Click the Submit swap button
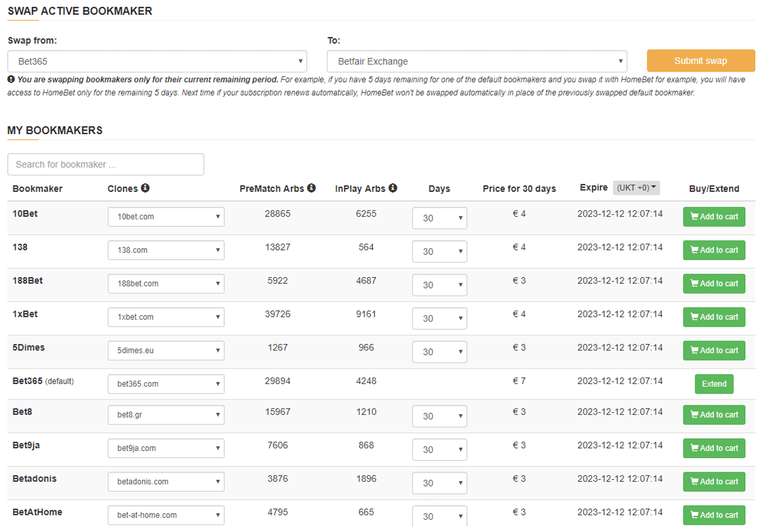 click(x=701, y=60)
